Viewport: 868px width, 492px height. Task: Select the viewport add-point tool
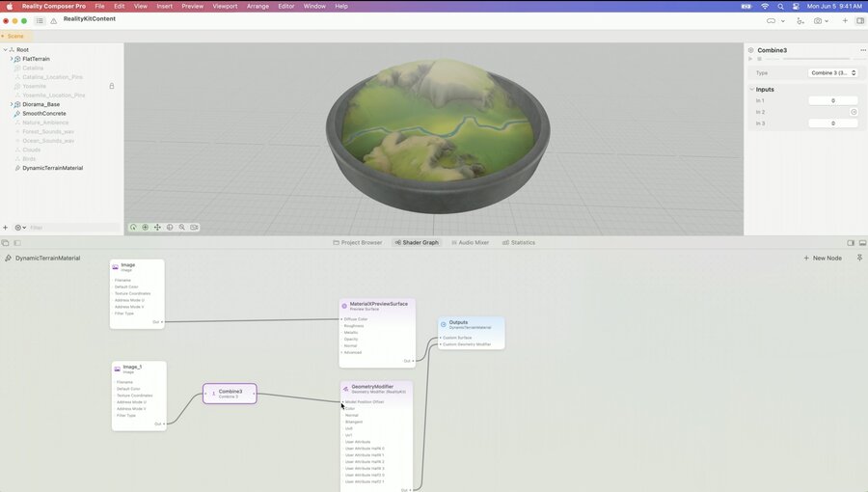point(145,228)
